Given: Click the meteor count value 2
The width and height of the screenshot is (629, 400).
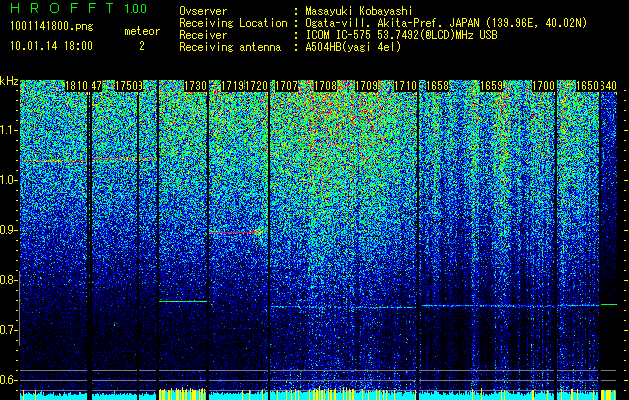Looking at the screenshot, I should (142, 46).
